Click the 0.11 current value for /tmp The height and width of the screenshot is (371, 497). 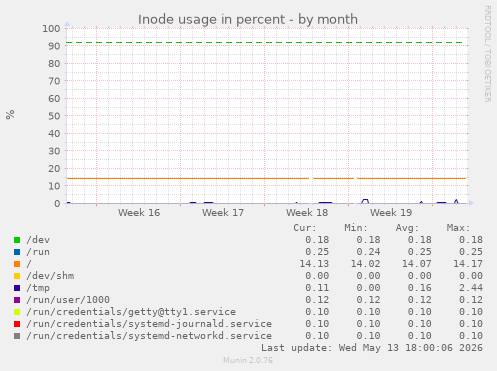[317, 288]
